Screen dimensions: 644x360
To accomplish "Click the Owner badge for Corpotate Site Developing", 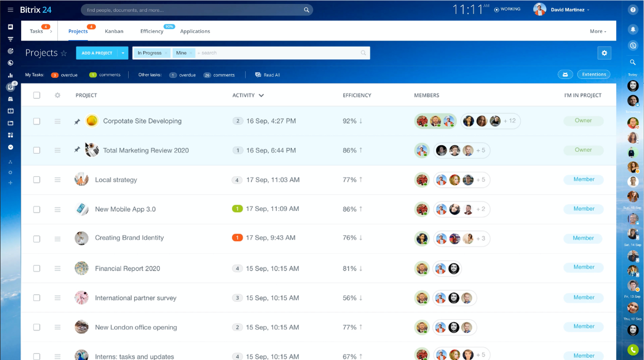I will point(583,121).
